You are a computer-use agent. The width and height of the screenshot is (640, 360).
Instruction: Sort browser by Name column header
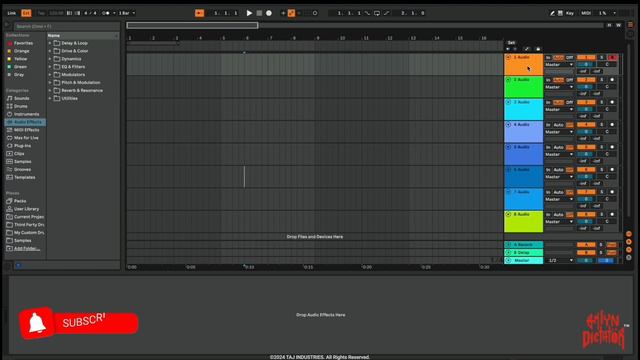pos(83,36)
